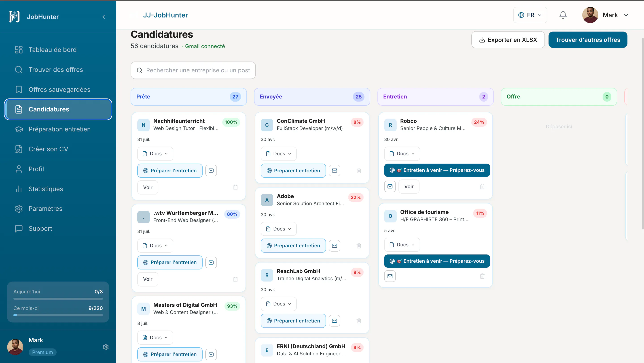Viewport: 644px width, 363px height.
Task: Click Préparer l'entretien on Nachhilfeunterricht card
Action: [x=170, y=171]
